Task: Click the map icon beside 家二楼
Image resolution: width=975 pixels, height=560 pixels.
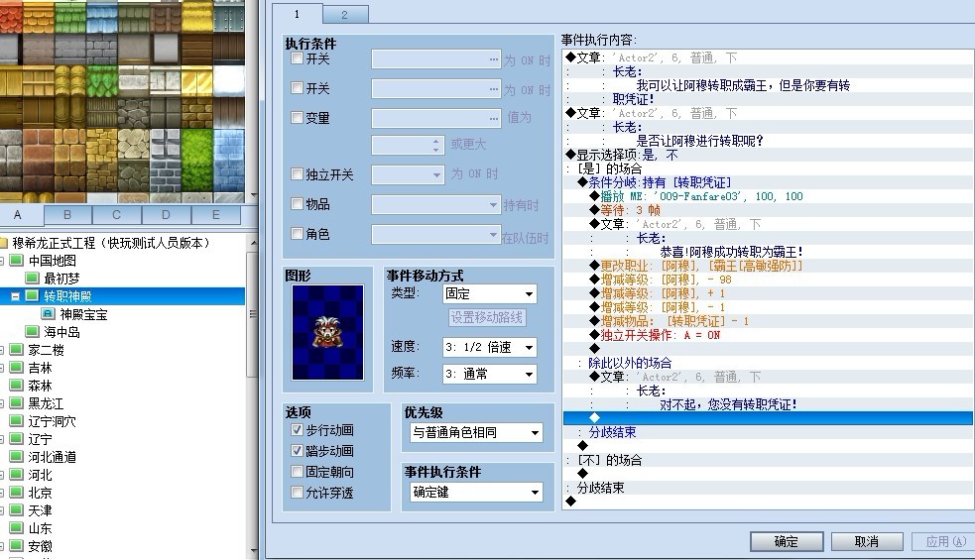Action: coord(17,350)
